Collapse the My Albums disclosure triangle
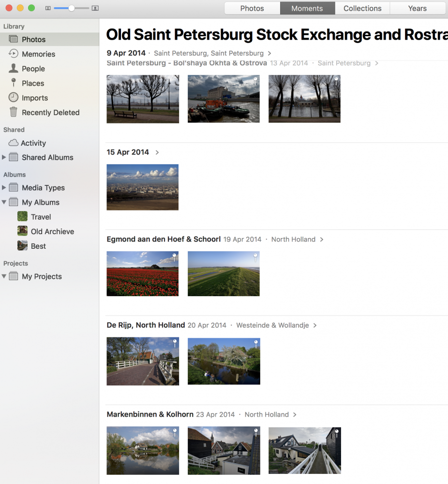 (4, 202)
